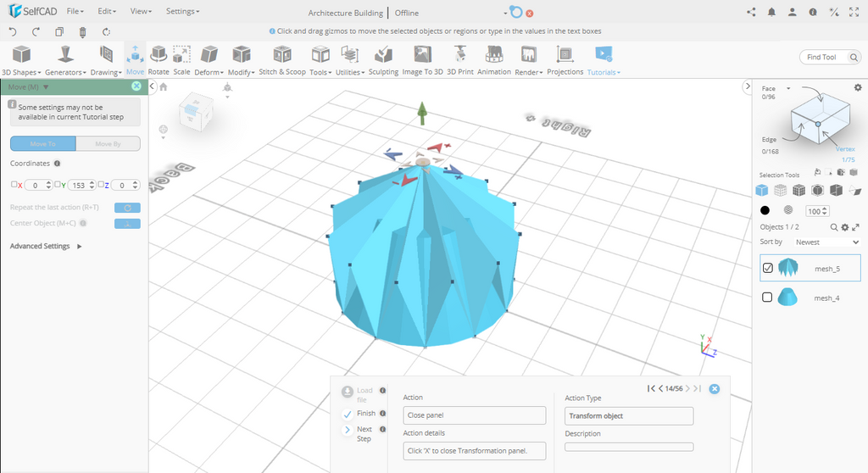Toggle the mesh_5 object checkbox
Viewport: 868px width, 473px height.
click(768, 268)
